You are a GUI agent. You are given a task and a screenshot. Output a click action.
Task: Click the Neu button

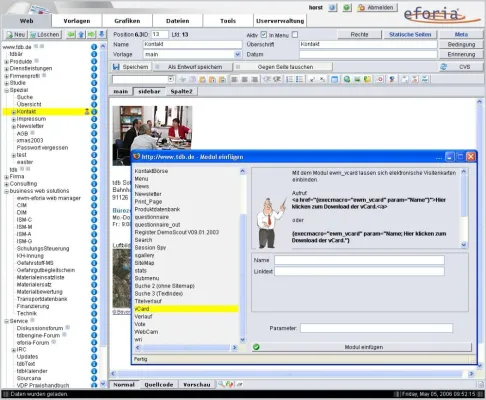pyautogui.click(x=16, y=34)
